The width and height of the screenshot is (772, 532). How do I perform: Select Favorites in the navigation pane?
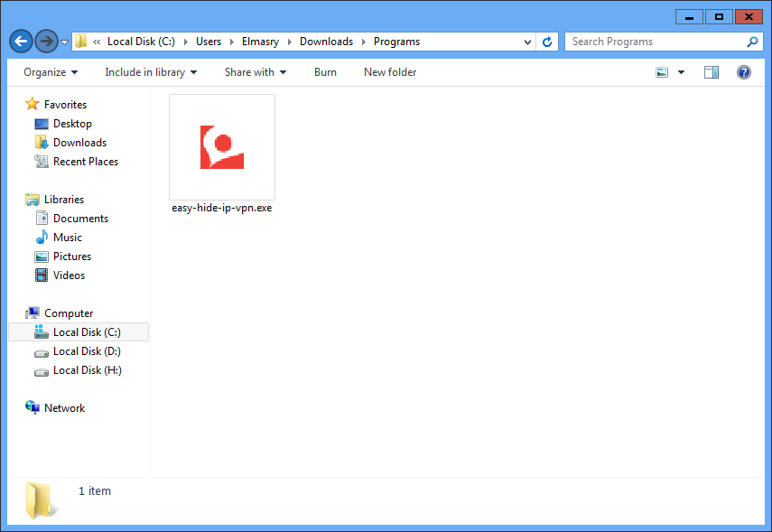click(x=66, y=105)
